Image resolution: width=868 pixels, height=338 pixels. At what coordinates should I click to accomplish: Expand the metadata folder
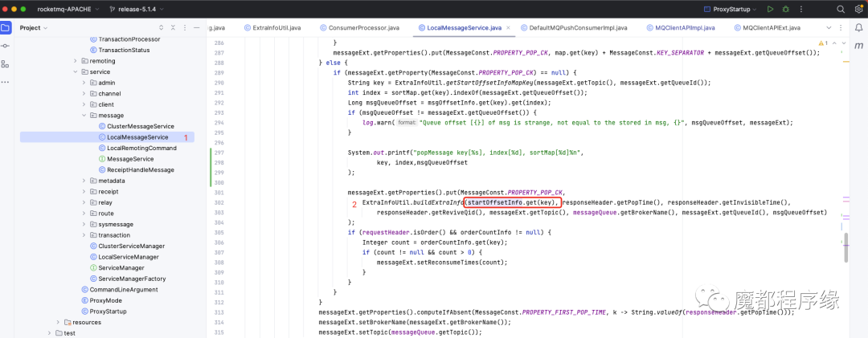[84, 181]
